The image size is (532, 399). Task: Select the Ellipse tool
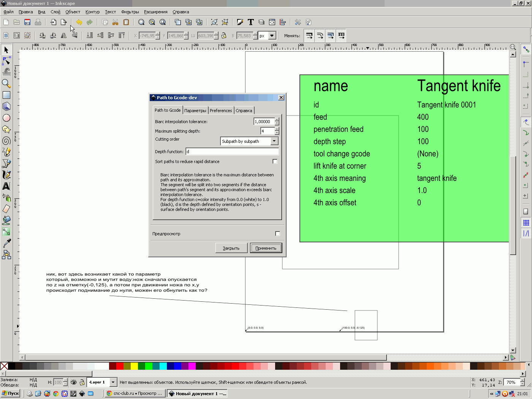point(6,118)
